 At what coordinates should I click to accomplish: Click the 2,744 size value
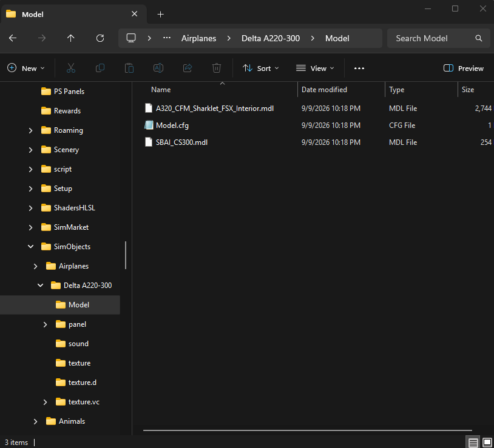(x=483, y=109)
